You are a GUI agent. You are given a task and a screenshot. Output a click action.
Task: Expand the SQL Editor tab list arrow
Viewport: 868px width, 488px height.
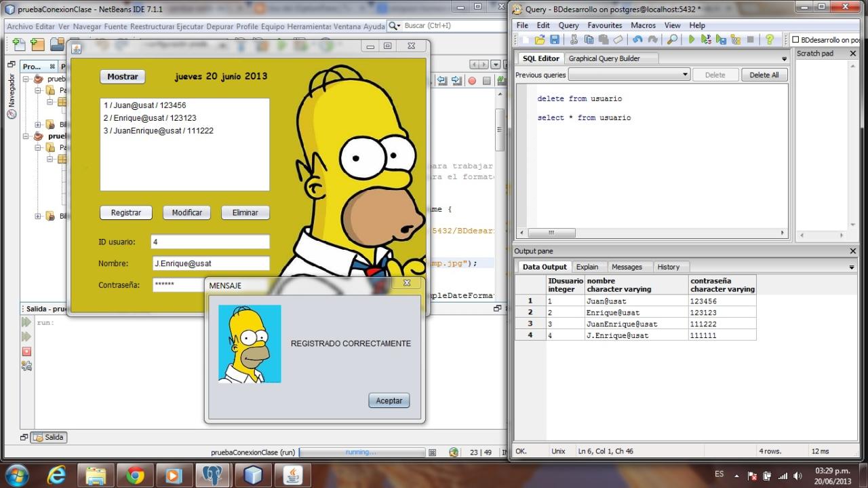point(784,59)
